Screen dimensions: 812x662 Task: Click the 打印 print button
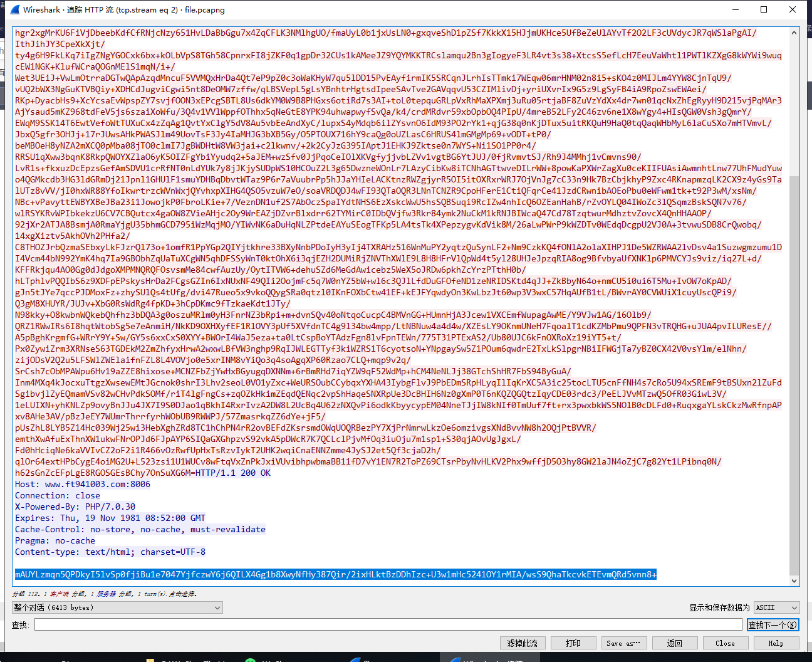point(573,643)
